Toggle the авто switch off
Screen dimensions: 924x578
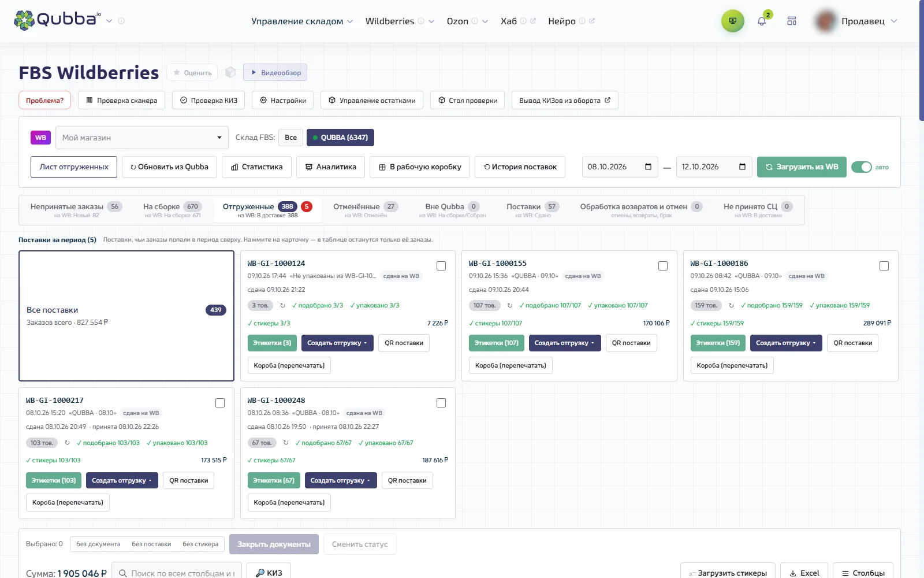click(x=862, y=167)
